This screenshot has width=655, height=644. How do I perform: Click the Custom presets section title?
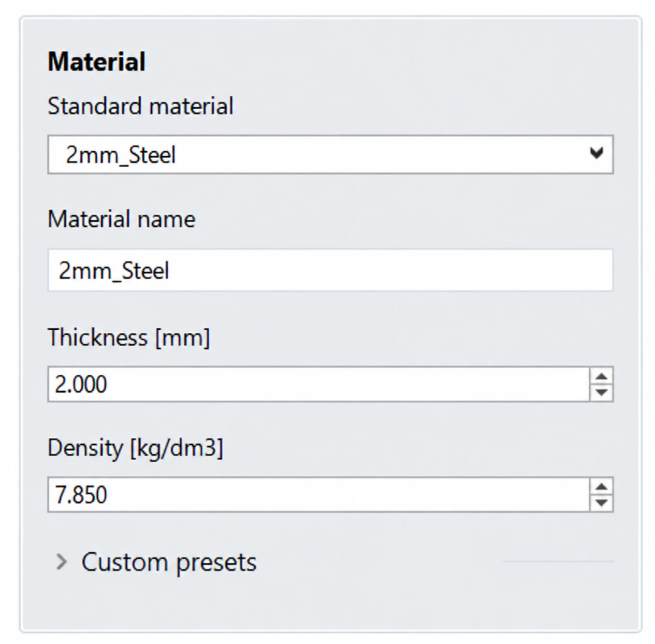pyautogui.click(x=169, y=563)
